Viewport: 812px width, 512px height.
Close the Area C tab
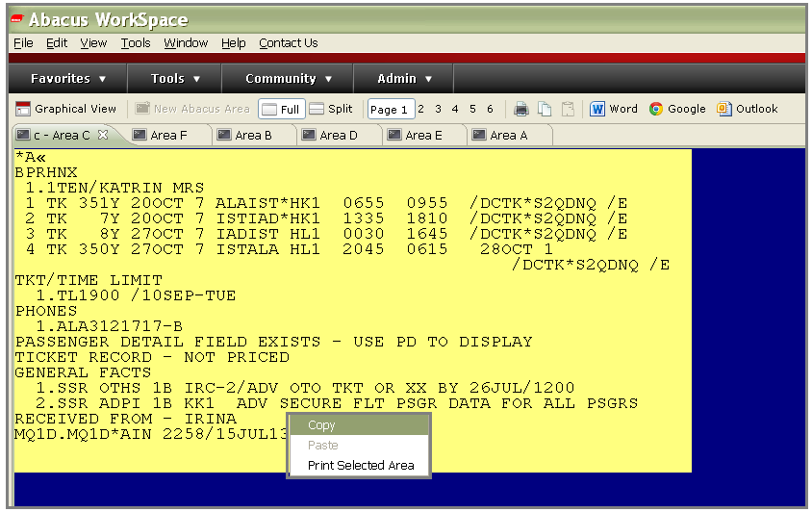[103, 135]
